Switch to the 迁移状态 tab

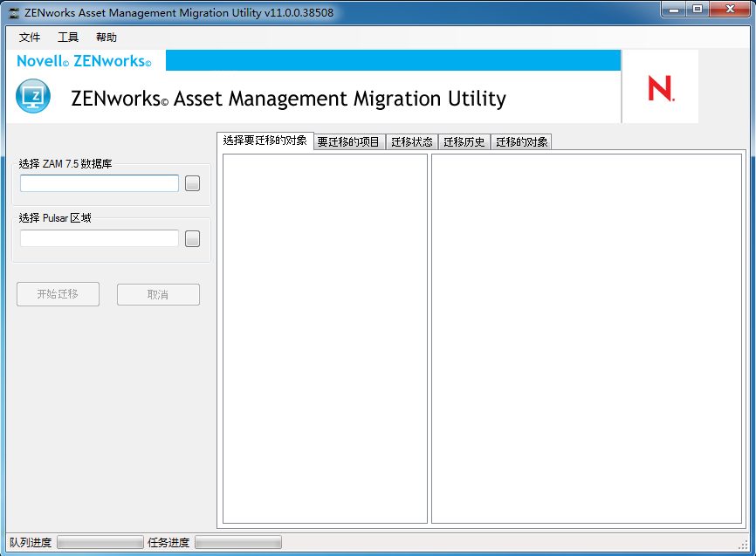pos(412,141)
